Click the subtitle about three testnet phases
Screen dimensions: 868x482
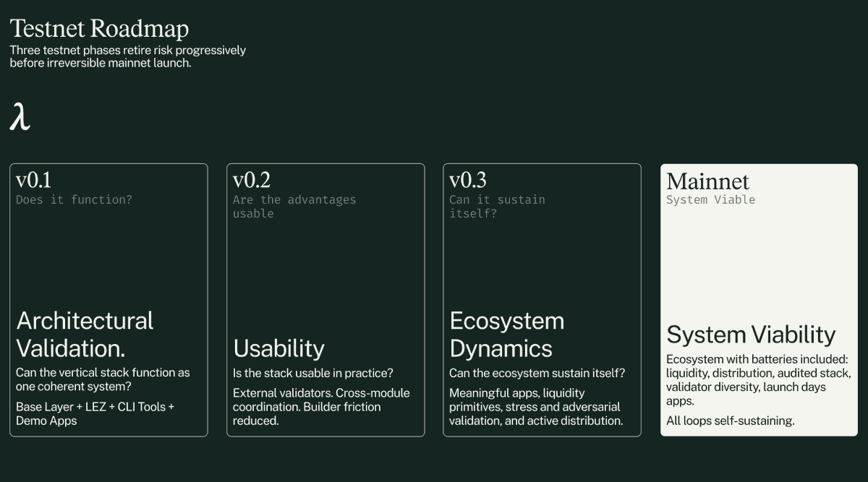127,56
